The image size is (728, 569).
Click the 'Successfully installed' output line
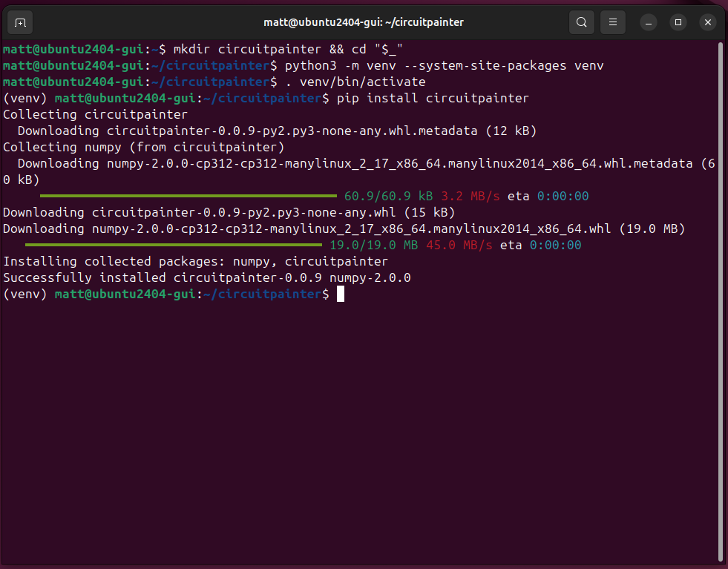[x=206, y=278]
